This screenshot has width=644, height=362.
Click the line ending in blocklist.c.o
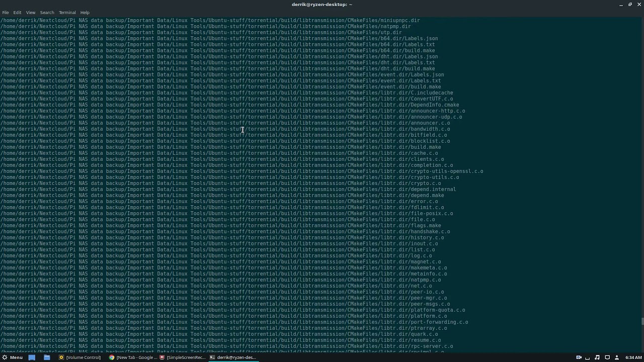(225, 141)
